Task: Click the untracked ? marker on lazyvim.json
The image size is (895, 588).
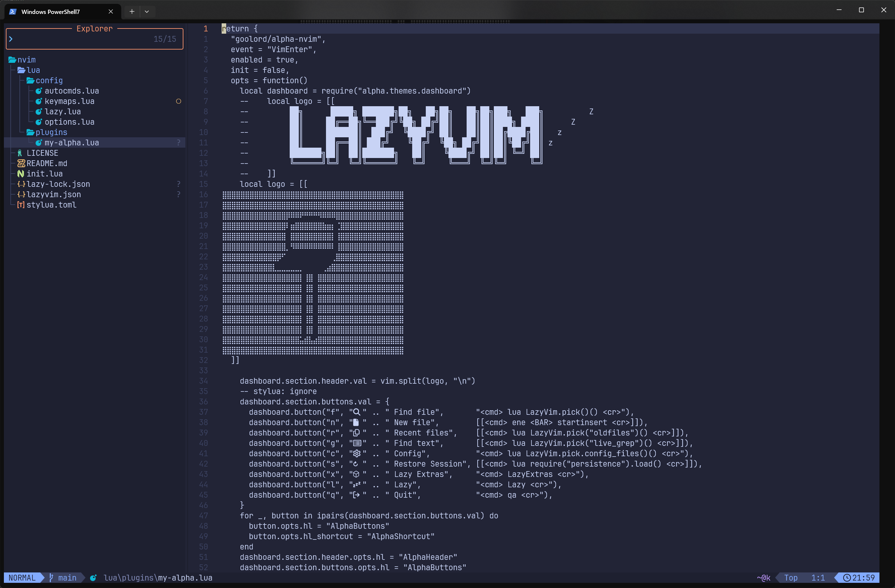Action: click(179, 195)
